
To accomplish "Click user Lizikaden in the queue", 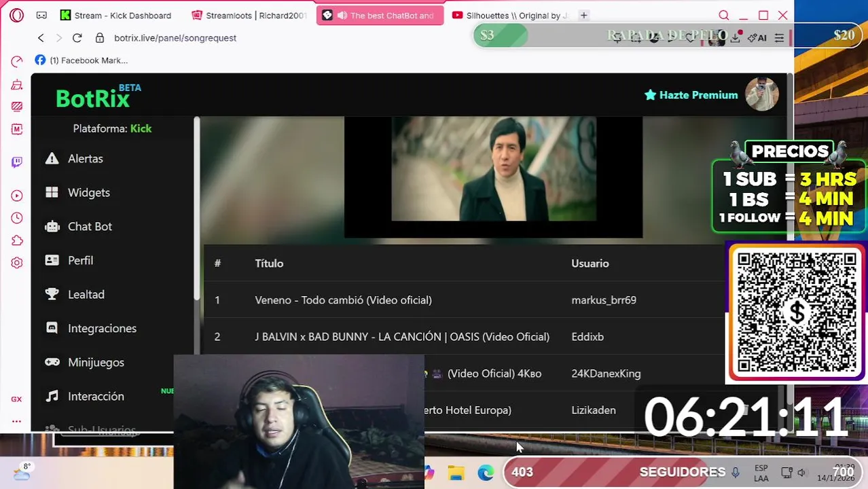I will [x=594, y=410].
